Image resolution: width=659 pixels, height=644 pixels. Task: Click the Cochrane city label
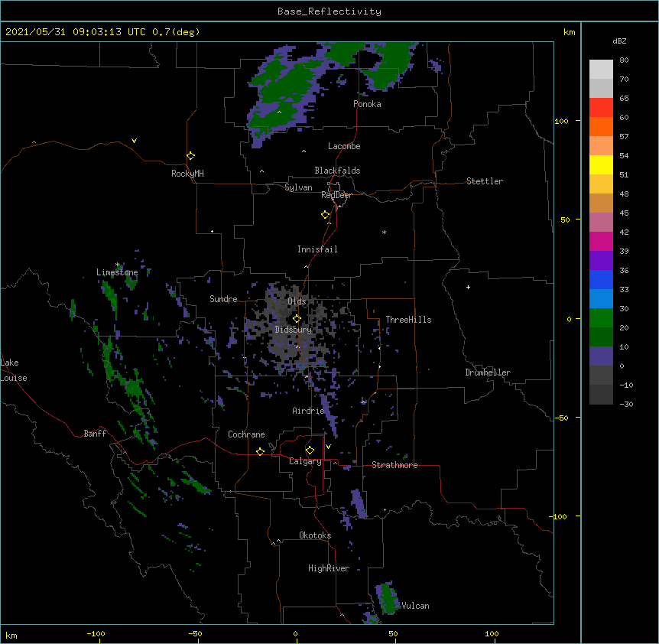click(246, 434)
